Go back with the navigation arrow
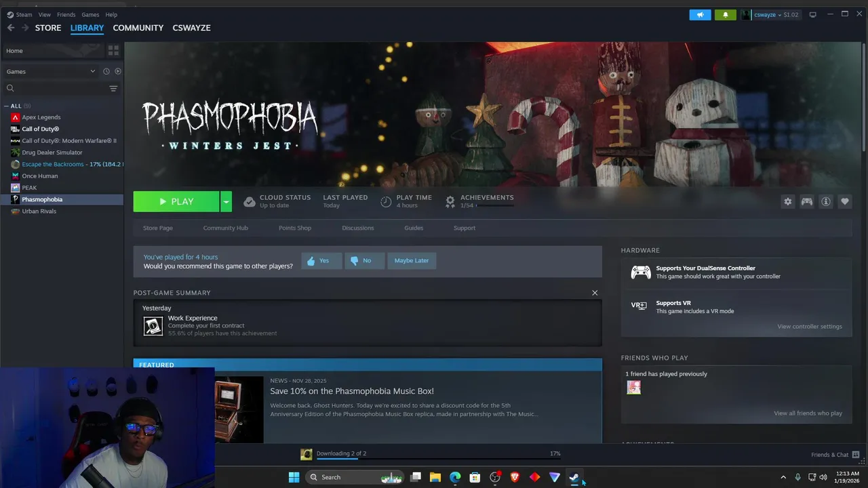 (x=11, y=28)
